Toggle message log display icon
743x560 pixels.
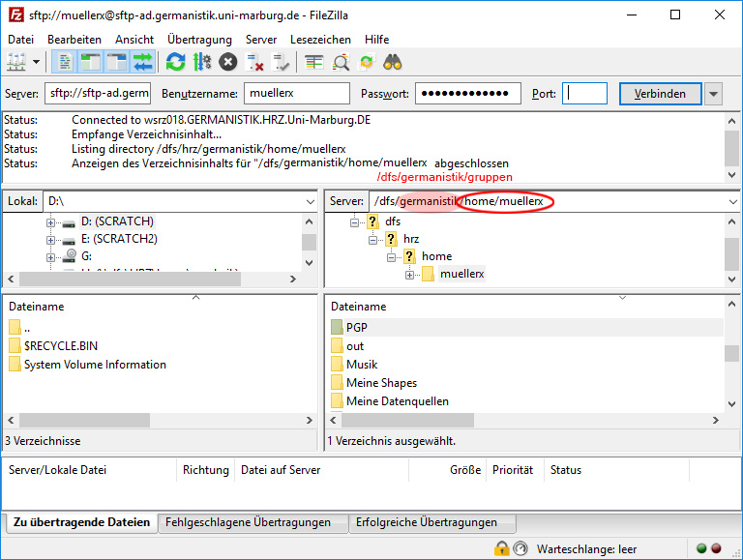tap(65, 62)
